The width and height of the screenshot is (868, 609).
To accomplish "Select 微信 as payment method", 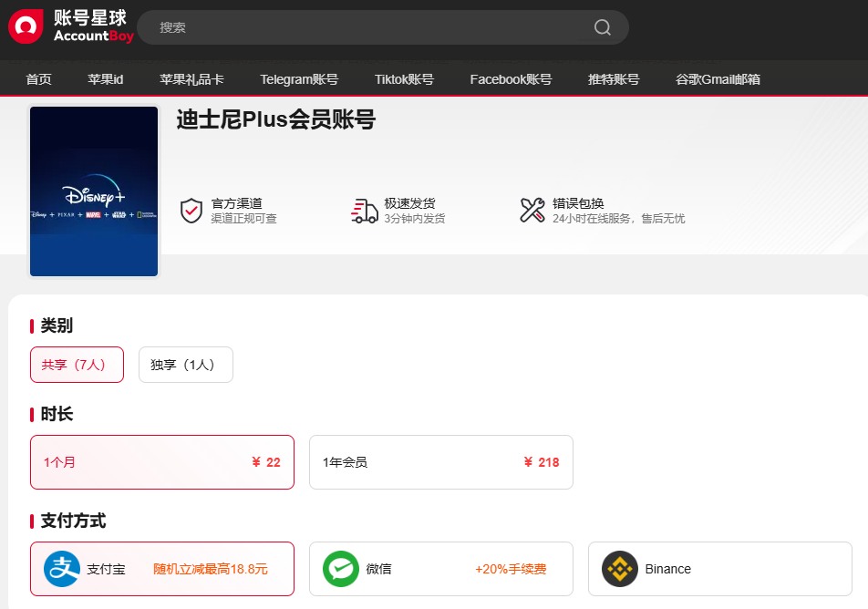I will tap(441, 569).
